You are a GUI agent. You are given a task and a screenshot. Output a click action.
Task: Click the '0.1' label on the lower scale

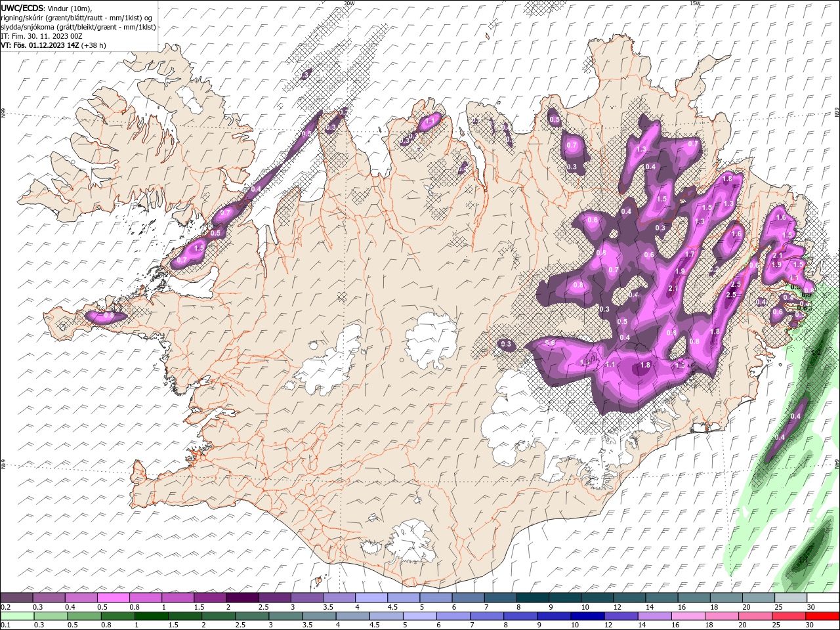[5, 625]
